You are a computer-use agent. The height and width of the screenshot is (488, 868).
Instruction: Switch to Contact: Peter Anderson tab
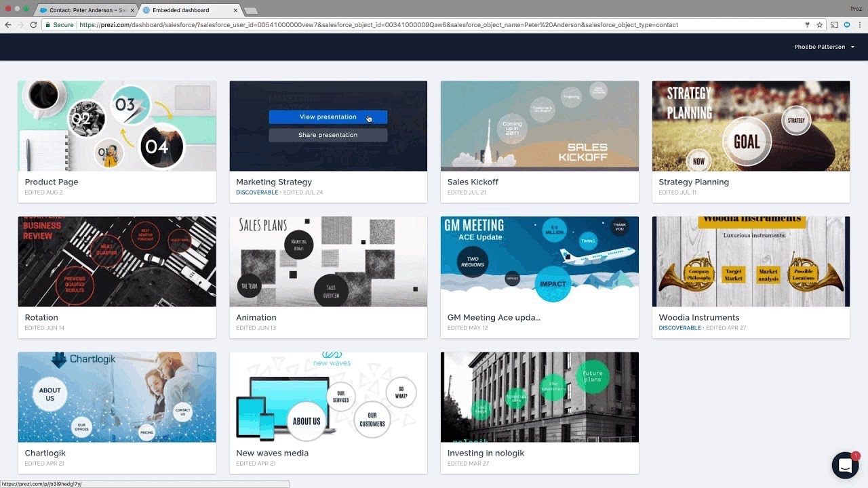click(x=85, y=10)
